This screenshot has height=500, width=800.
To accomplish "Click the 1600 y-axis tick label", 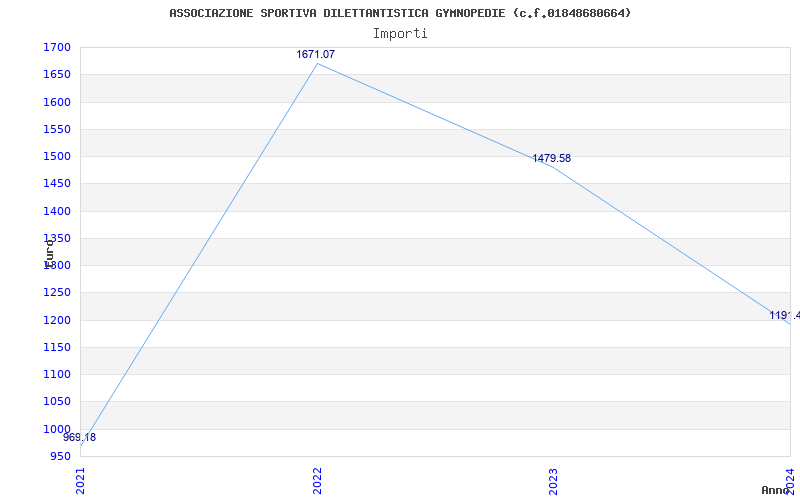I will (57, 102).
